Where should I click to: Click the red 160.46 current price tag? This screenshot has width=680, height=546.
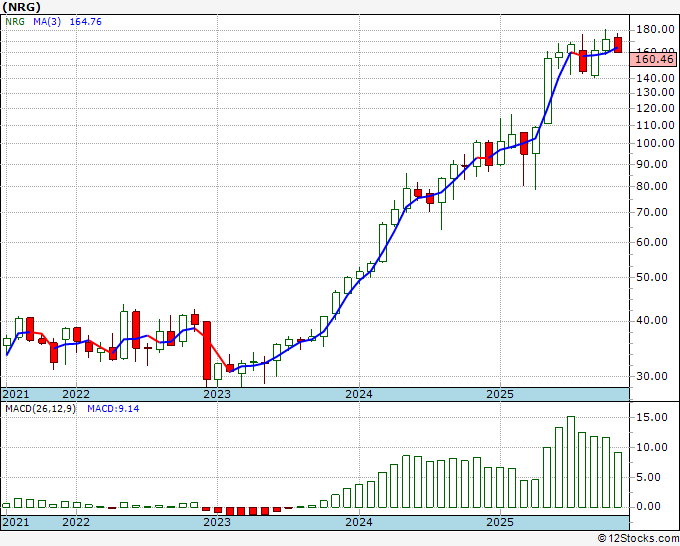[x=655, y=60]
